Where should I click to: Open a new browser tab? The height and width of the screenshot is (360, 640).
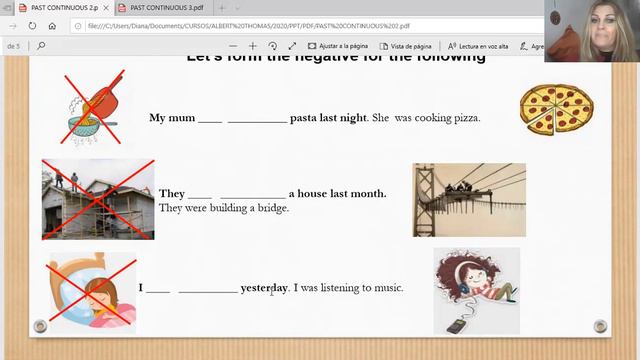click(x=222, y=8)
